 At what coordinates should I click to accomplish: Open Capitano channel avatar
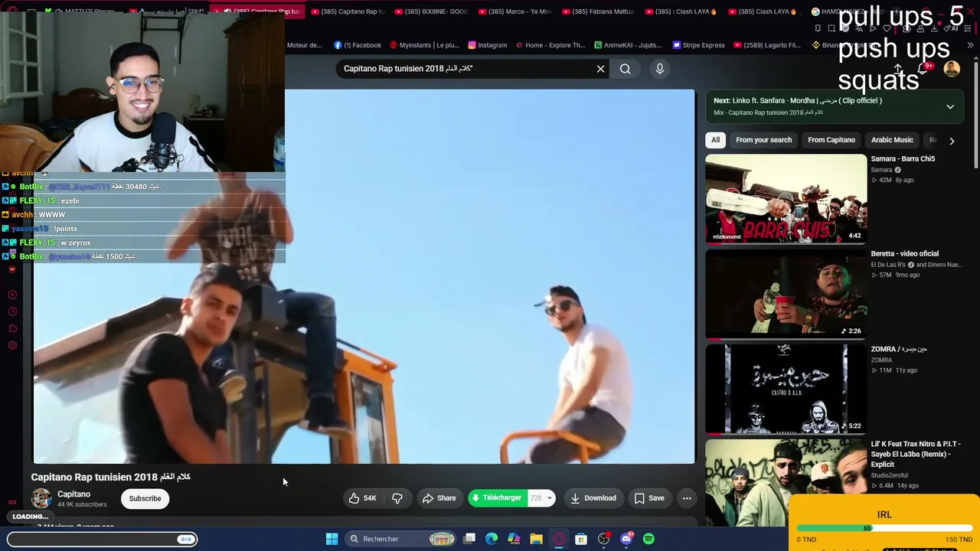click(41, 499)
